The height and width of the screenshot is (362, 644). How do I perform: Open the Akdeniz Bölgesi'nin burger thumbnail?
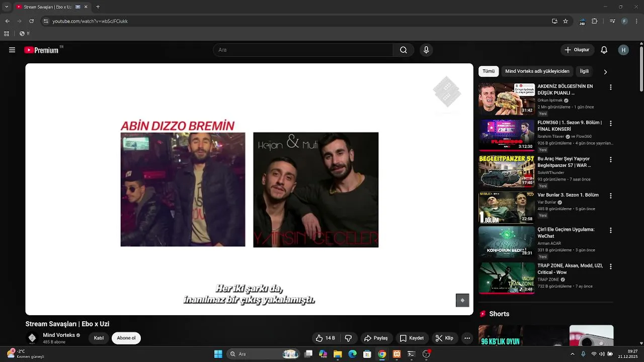point(507,99)
